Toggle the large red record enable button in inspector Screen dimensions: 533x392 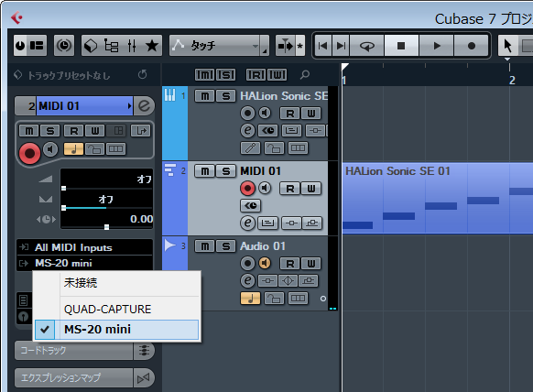pyautogui.click(x=29, y=153)
